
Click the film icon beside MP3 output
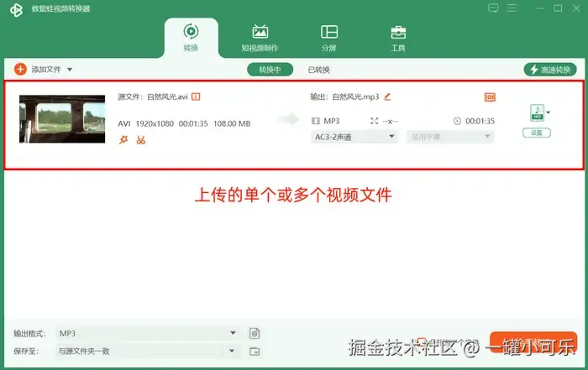pos(316,121)
